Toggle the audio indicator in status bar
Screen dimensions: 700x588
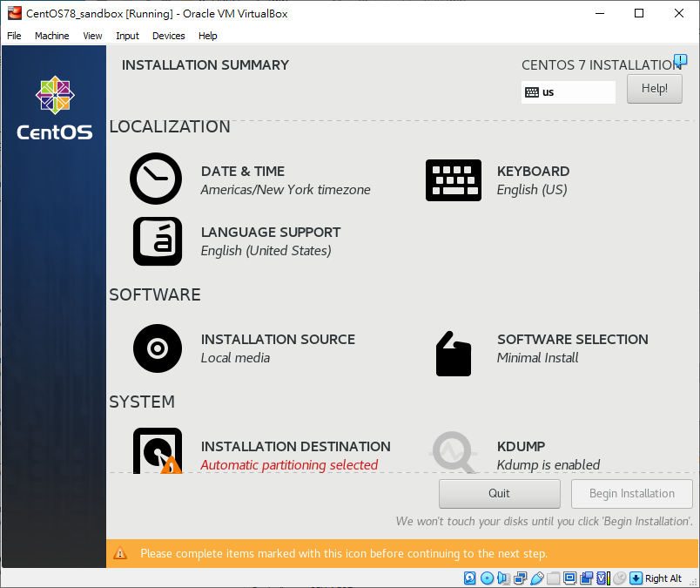503,578
